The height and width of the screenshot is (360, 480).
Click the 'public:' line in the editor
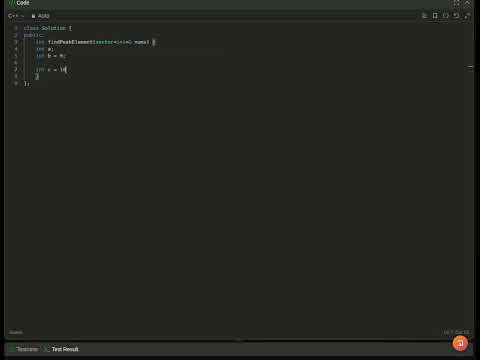33,35
